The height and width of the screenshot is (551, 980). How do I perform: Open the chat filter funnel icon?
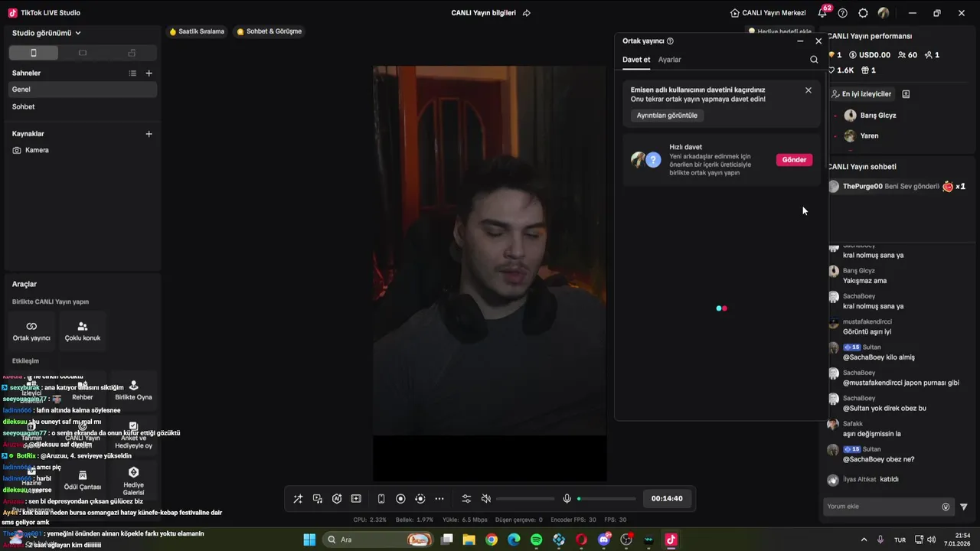tap(964, 507)
